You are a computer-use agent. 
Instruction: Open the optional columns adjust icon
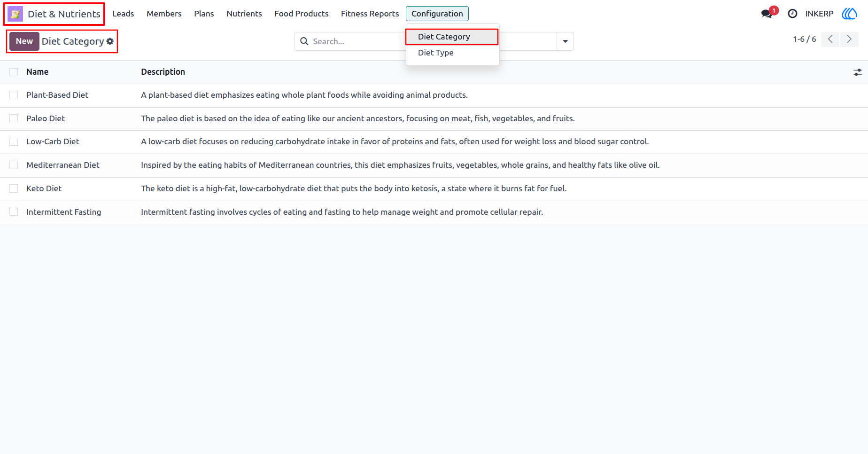point(858,72)
